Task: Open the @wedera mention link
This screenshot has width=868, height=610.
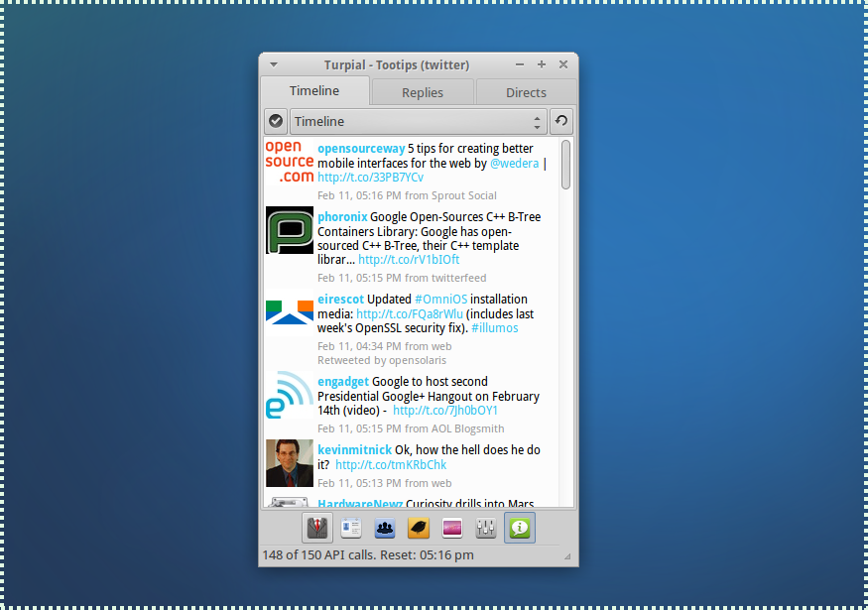Action: point(514,164)
